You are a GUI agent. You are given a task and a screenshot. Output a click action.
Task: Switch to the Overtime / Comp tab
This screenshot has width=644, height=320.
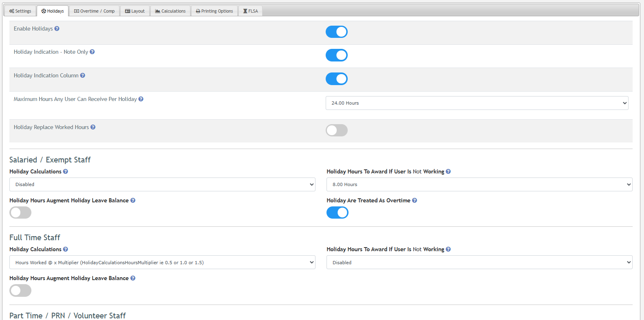point(95,11)
